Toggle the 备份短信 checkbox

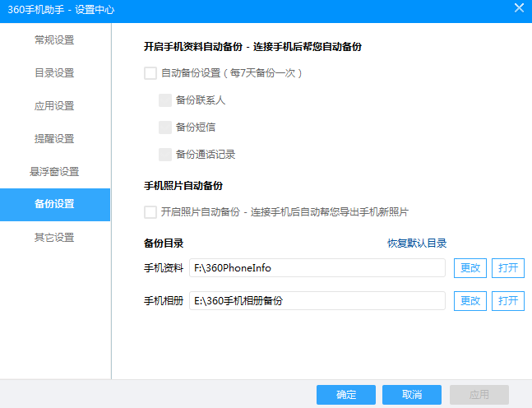pyautogui.click(x=165, y=128)
